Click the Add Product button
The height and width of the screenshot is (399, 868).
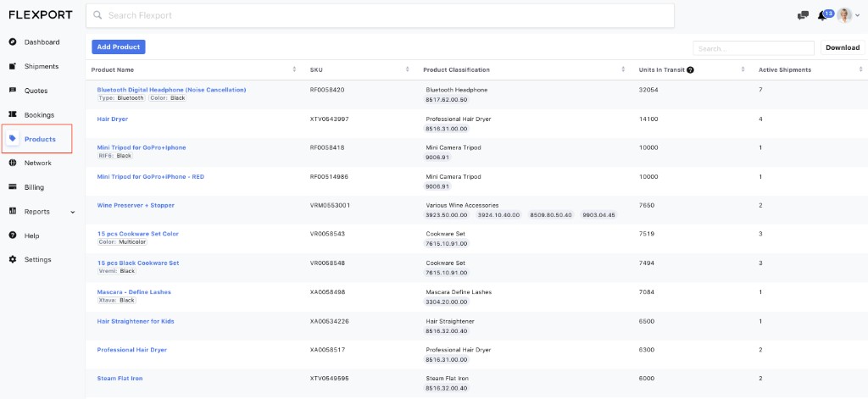119,47
